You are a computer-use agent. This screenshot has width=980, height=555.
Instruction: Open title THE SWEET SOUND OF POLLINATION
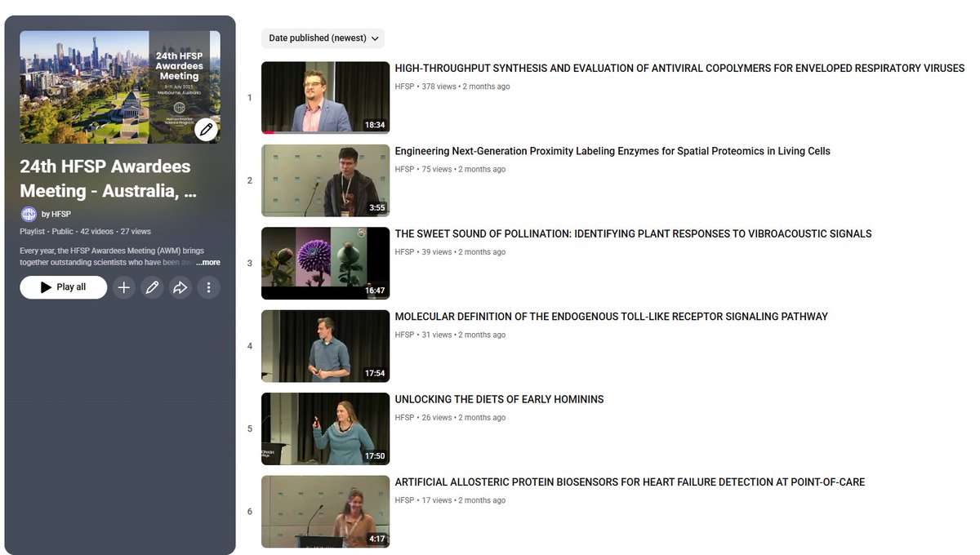point(633,234)
